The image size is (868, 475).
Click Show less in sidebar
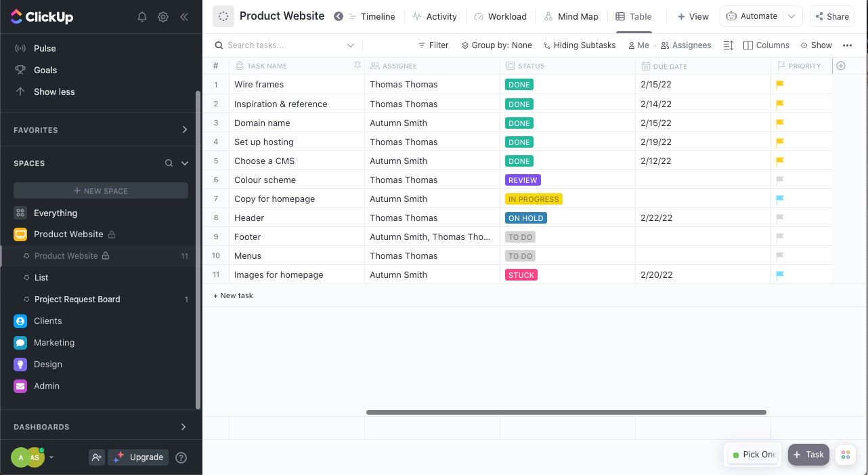tap(54, 91)
